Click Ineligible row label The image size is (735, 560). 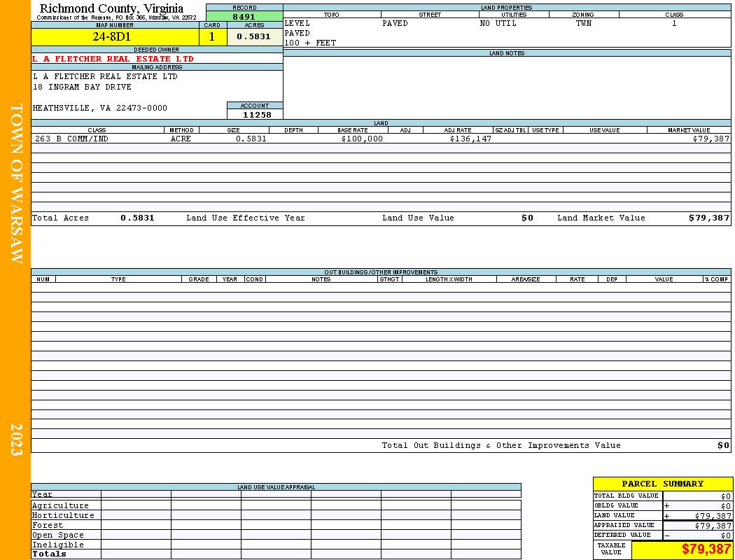(57, 545)
